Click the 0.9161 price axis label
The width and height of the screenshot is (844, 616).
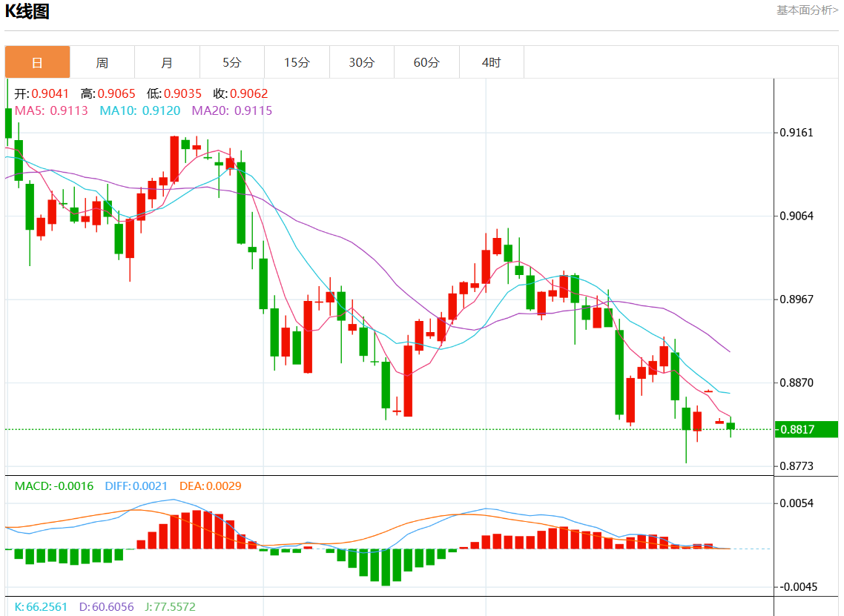coord(797,133)
